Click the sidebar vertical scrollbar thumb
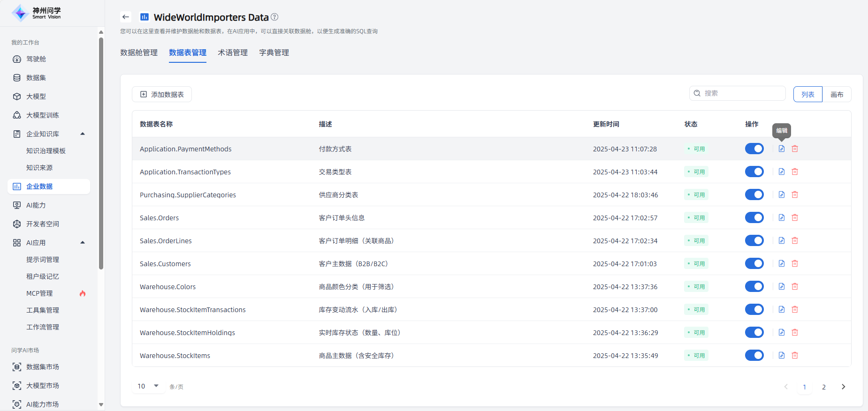The width and height of the screenshot is (868, 411). coord(101,153)
